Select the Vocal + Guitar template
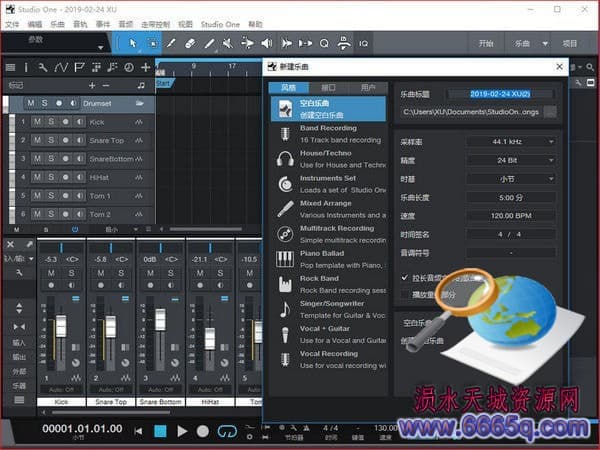600x450 pixels. tap(328, 334)
